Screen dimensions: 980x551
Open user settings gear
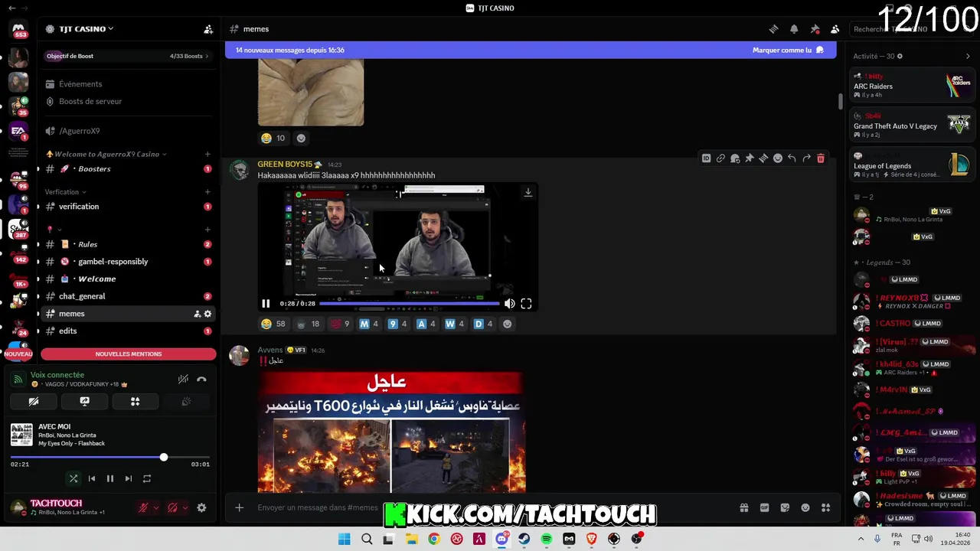[x=201, y=507]
